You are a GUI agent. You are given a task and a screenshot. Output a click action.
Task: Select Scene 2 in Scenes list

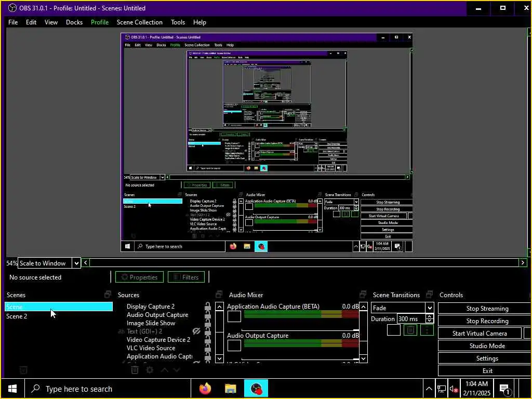click(58, 316)
